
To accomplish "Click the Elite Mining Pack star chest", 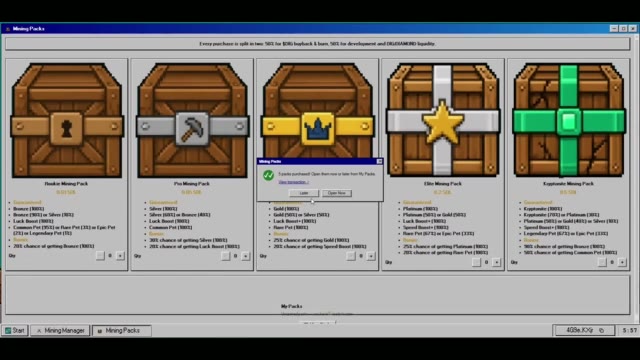I will (x=443, y=120).
